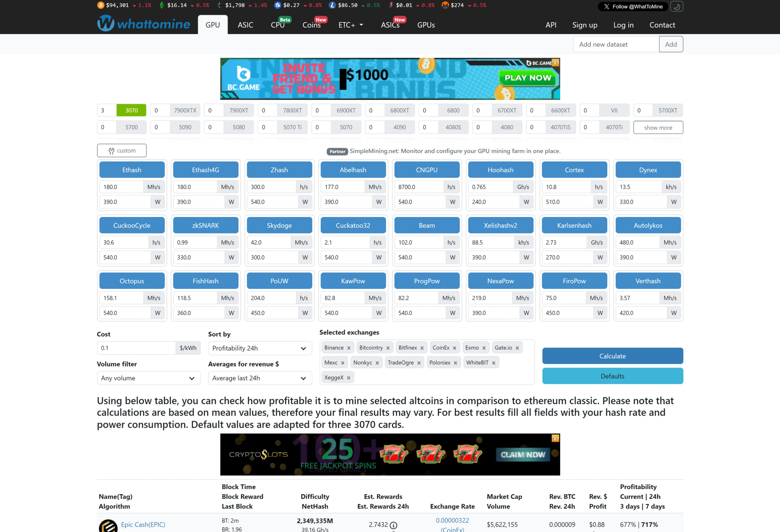Viewport: 780px width, 532px height.
Task: Select the GPU tab
Action: 213,25
